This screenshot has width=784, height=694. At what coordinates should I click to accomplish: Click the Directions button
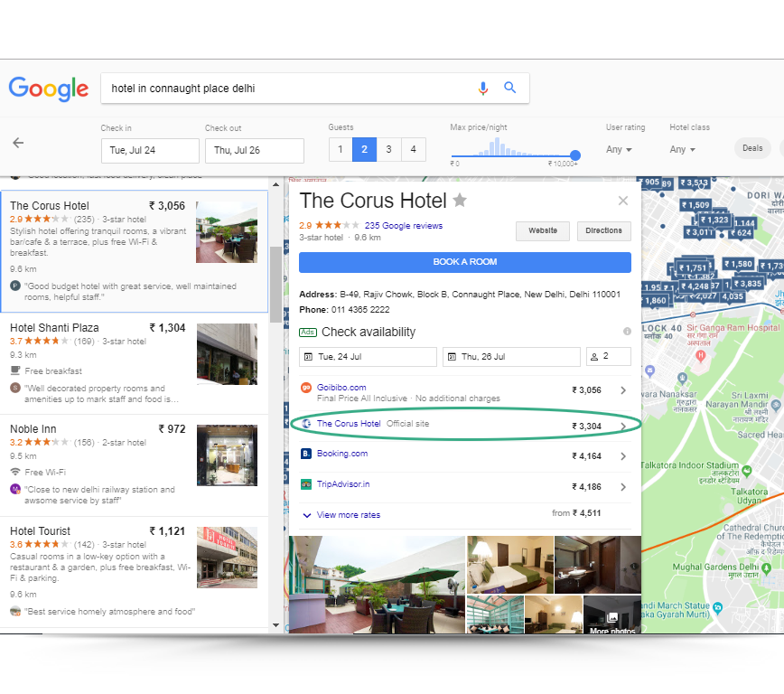point(603,231)
